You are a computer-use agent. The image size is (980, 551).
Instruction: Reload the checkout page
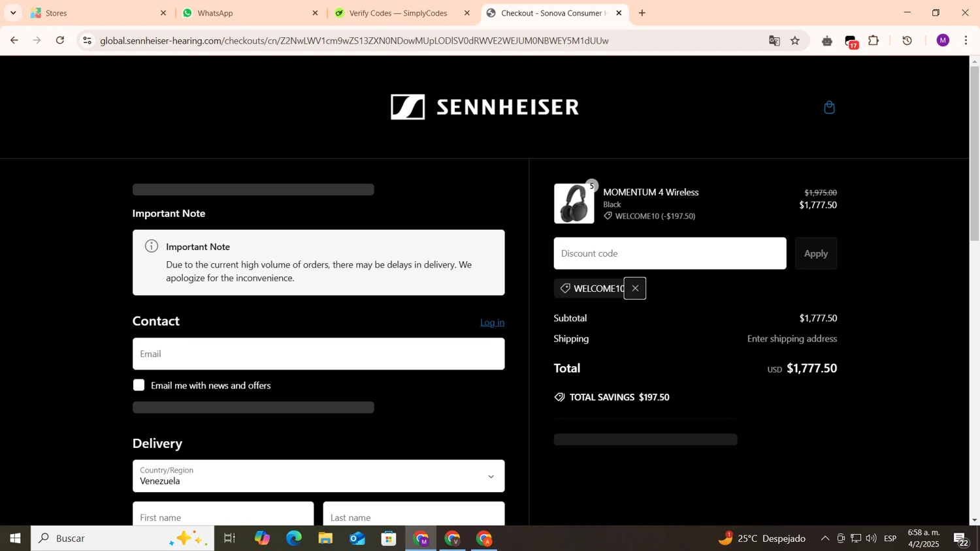pos(60,40)
